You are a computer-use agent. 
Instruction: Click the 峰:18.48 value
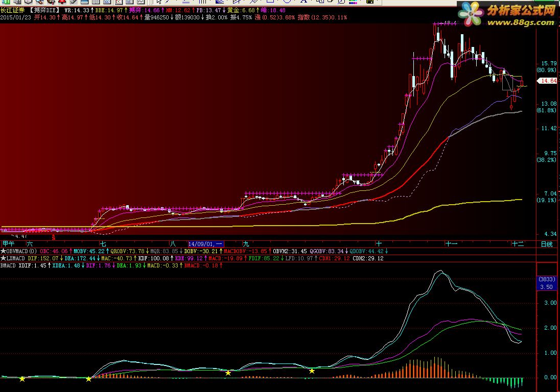pos(273,10)
